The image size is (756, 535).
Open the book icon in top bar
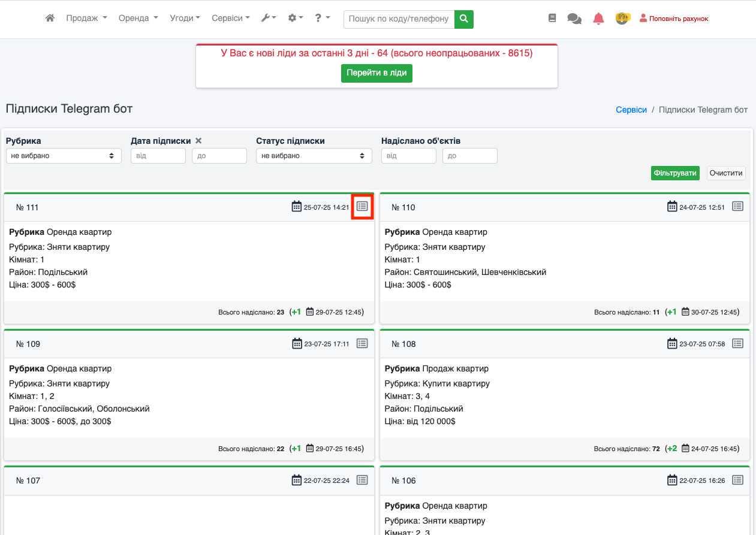(x=552, y=19)
